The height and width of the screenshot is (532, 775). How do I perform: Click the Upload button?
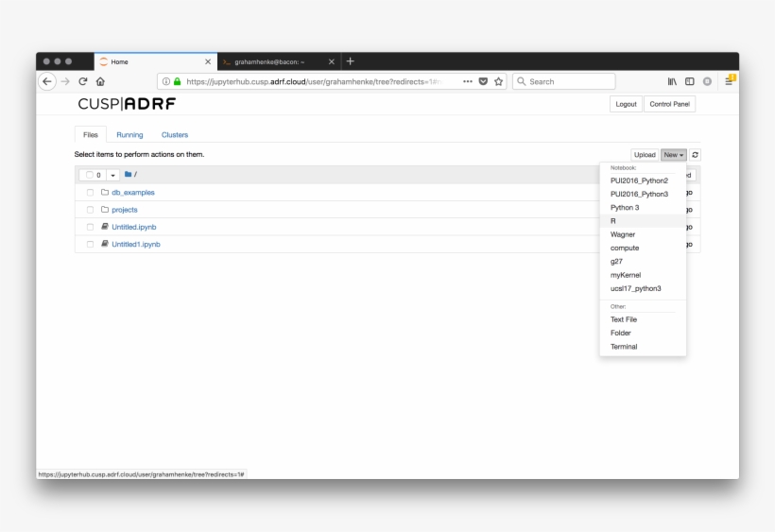click(645, 155)
